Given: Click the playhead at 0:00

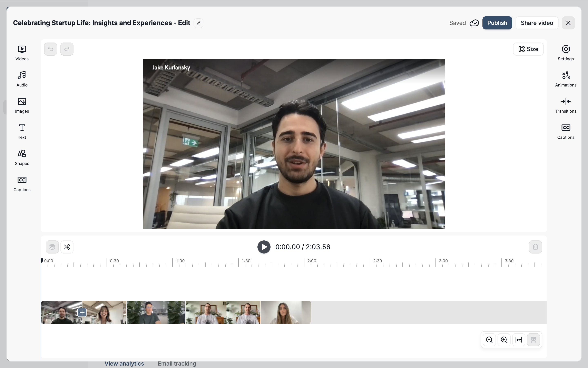Looking at the screenshot, I should click(x=42, y=261).
